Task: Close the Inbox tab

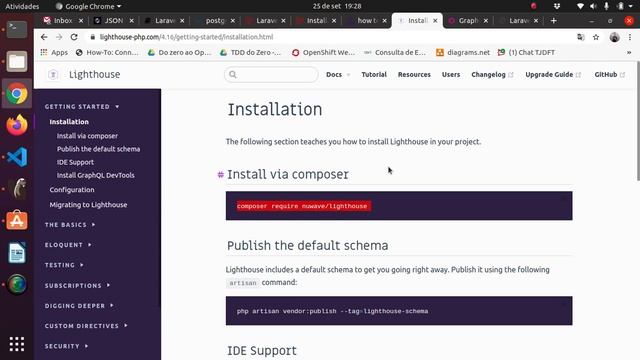Action: [81, 20]
